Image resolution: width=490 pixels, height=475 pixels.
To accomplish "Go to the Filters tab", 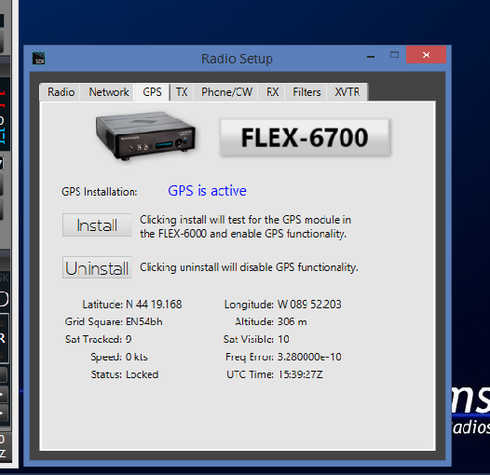I will click(x=306, y=92).
